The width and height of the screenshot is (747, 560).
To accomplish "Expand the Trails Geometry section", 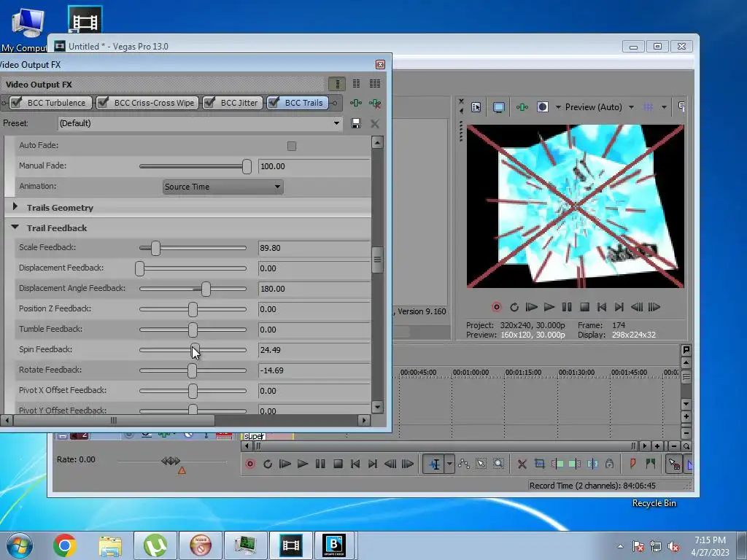I will click(x=15, y=206).
